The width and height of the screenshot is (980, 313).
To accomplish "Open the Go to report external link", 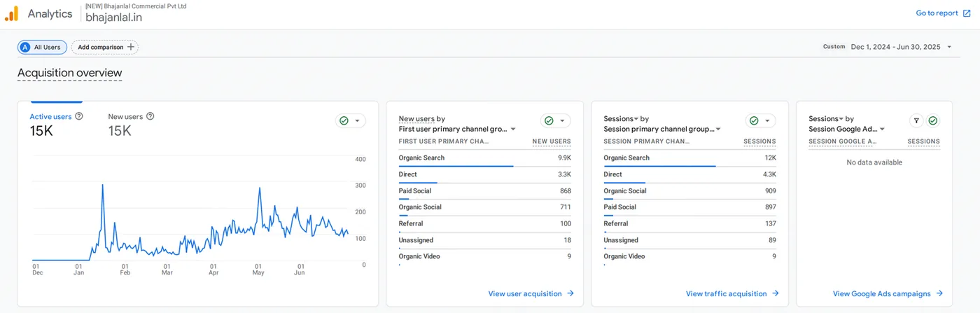I will 943,13.
